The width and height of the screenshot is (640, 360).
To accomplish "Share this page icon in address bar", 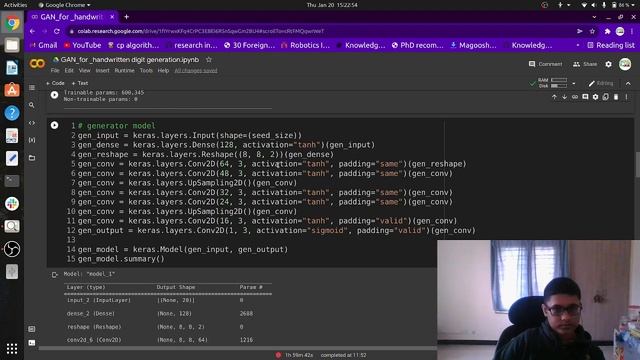I will [580, 31].
